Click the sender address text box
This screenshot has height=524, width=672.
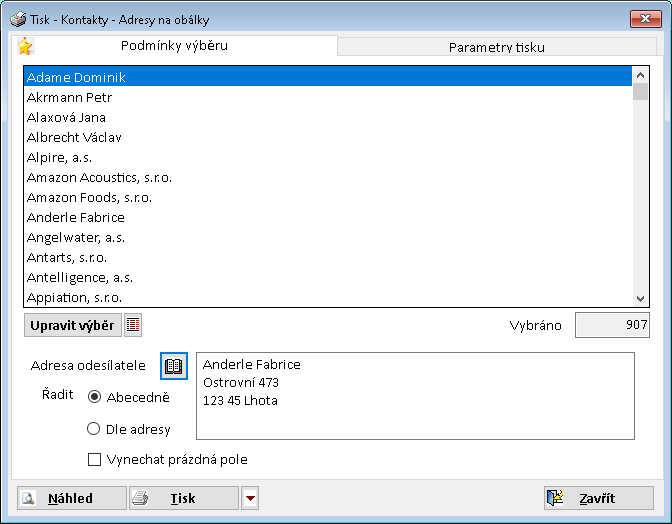point(415,395)
